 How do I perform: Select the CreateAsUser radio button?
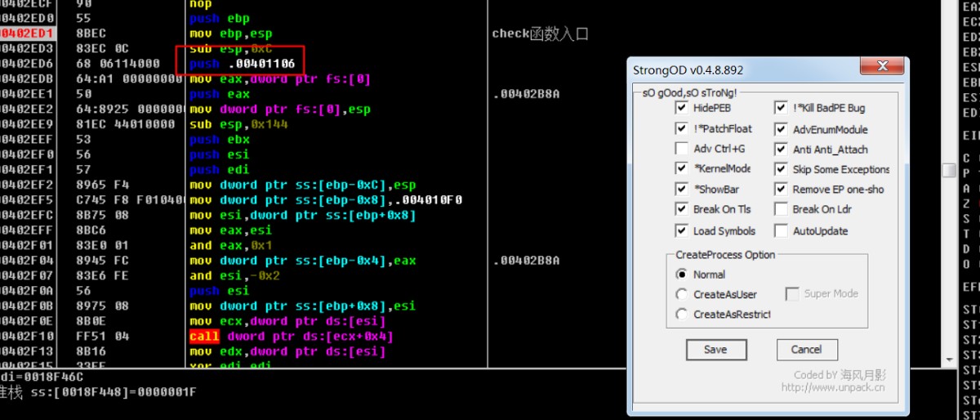[x=681, y=294]
